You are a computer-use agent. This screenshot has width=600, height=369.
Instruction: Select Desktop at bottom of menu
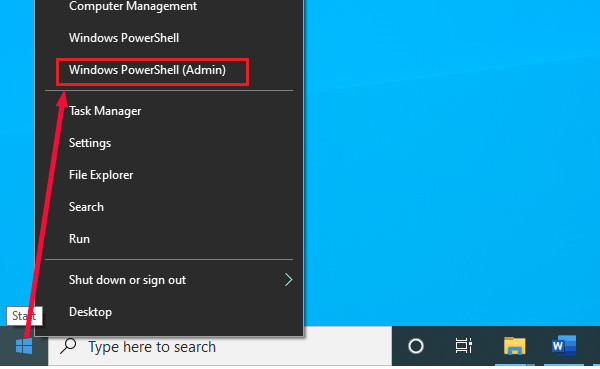[x=169, y=312]
